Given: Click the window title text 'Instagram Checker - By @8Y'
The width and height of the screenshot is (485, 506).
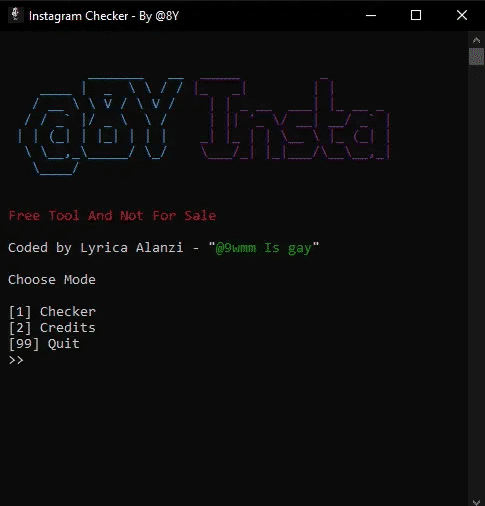Looking at the screenshot, I should pyautogui.click(x=104, y=16).
